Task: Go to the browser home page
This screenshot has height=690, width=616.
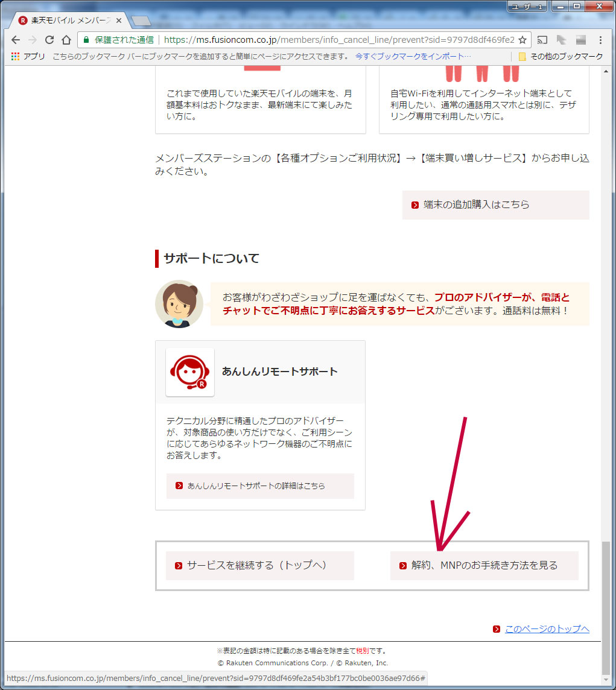Action: coord(66,40)
